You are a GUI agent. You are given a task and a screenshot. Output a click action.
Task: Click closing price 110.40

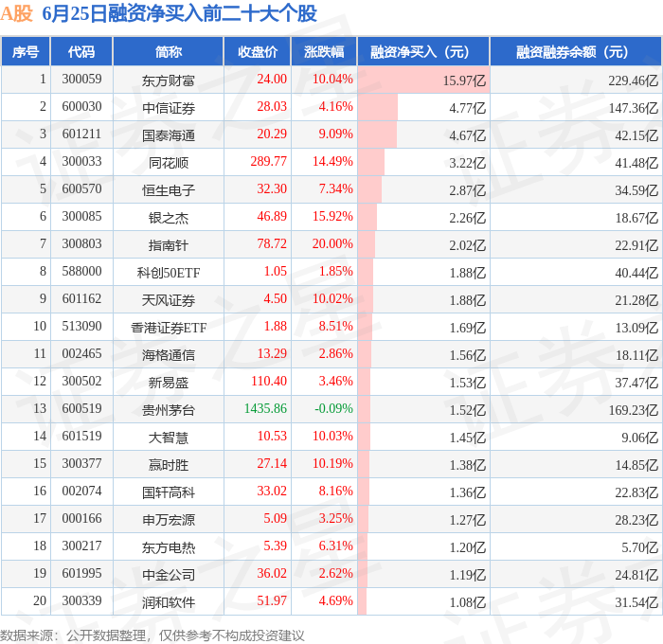click(269, 382)
